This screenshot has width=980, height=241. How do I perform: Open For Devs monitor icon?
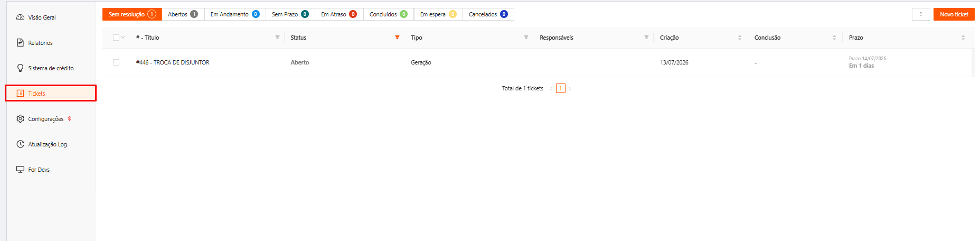(20, 170)
